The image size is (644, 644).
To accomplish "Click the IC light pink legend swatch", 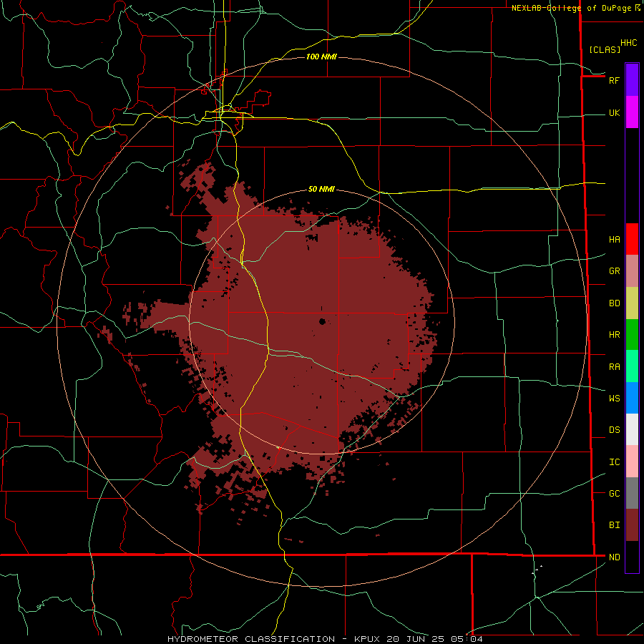I will coord(632,462).
